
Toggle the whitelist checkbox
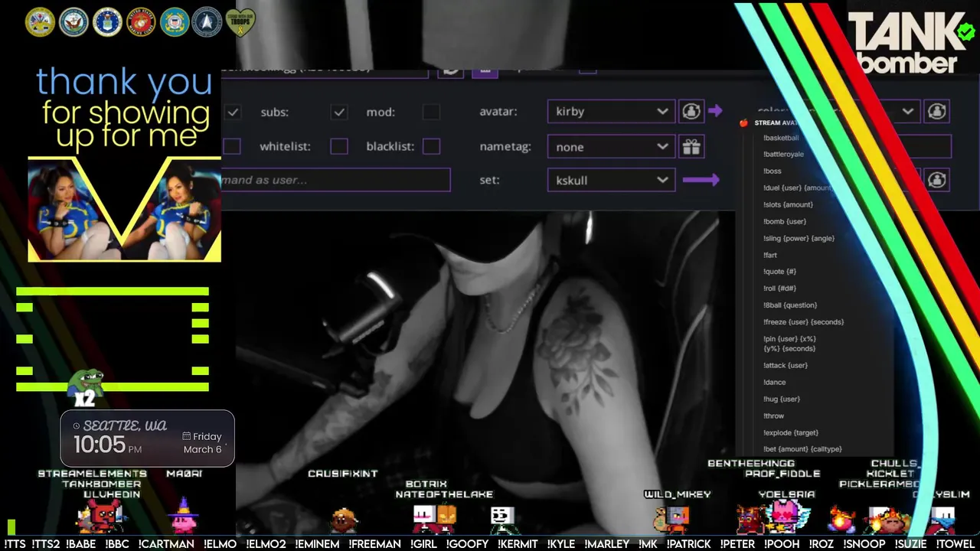(339, 146)
